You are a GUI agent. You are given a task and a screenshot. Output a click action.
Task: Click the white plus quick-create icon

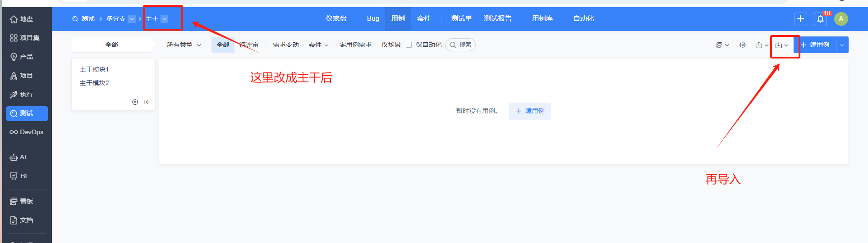coord(800,19)
